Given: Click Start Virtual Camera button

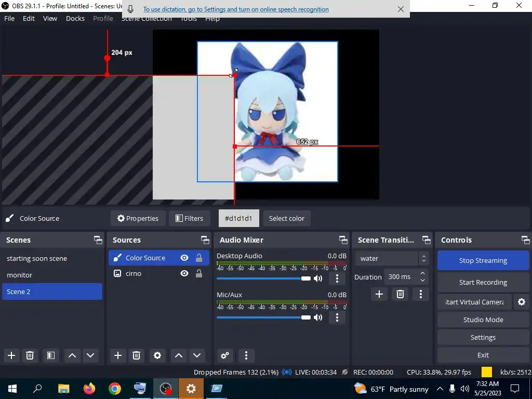Looking at the screenshot, I should coord(474,302).
